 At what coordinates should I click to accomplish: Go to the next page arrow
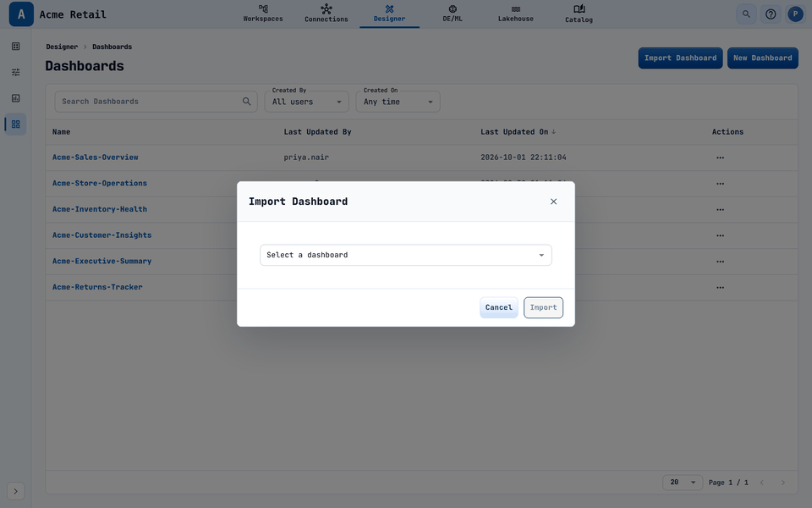click(783, 483)
